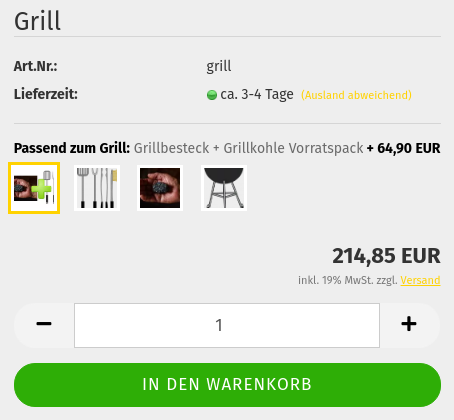The height and width of the screenshot is (420, 454).
Task: Click the ca. 3-4 Tage delivery time text
Action: (x=257, y=95)
